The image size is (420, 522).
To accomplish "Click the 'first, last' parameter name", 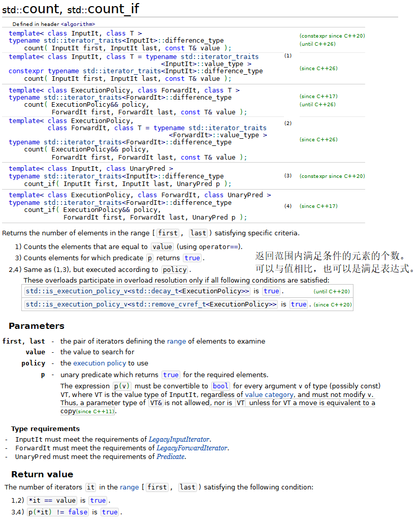I will [x=23, y=341].
